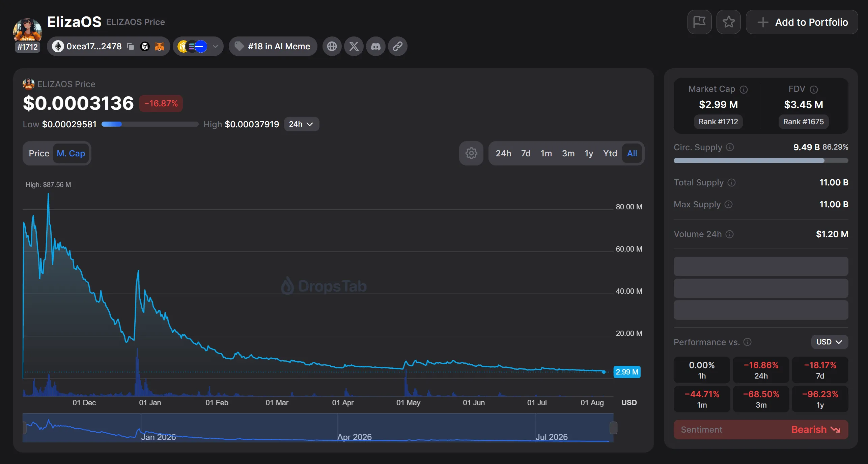868x464 pixels.
Task: Click the 0.00% 1h performance cell
Action: [702, 370]
